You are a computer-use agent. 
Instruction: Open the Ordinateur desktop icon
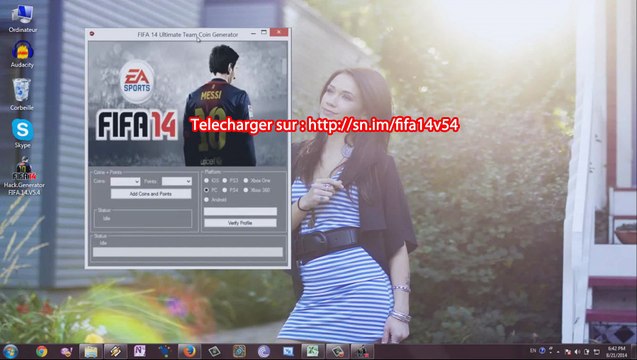click(22, 19)
